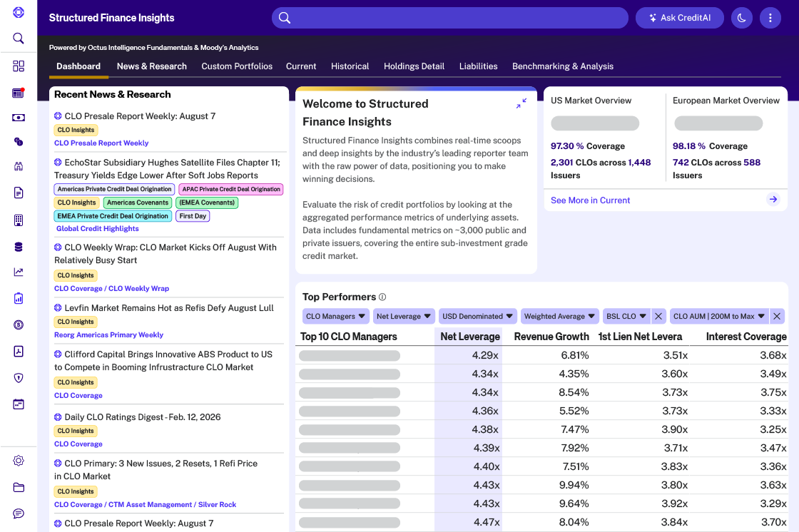Open the folder icon in sidebar
This screenshot has width=799, height=532.
[x=19, y=487]
